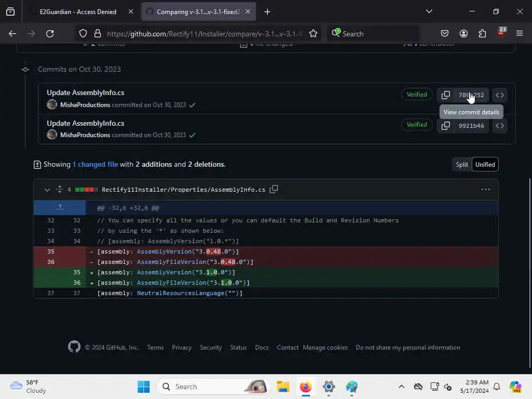Show Verified signature details for first commit
The width and height of the screenshot is (532, 399).
(417, 95)
